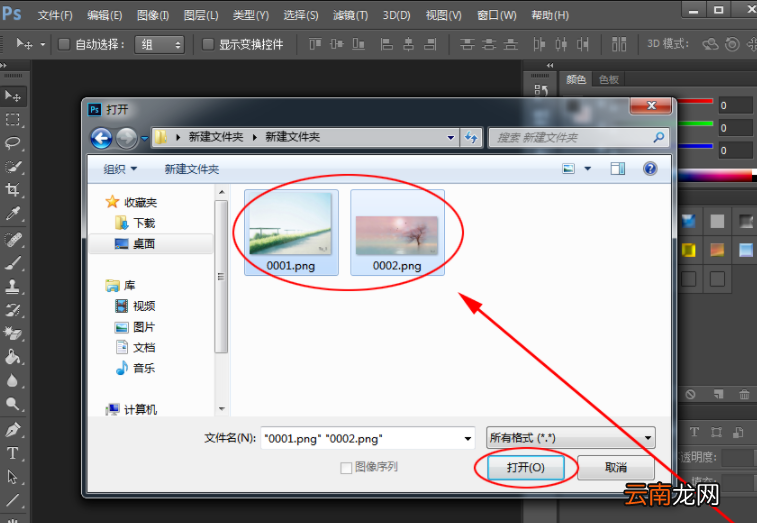Image resolution: width=757 pixels, height=523 pixels.
Task: Click the delete trash icon in styles panel
Action: click(744, 394)
